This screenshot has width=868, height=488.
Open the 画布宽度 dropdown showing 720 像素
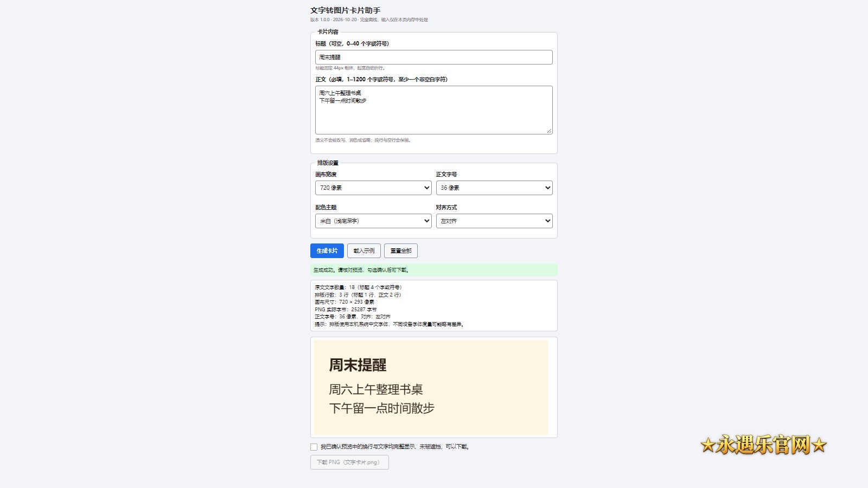point(373,188)
